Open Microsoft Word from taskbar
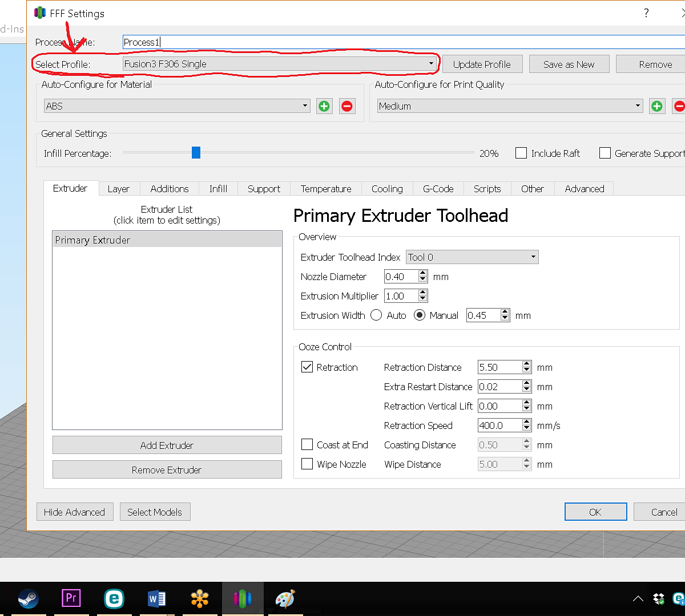Image resolution: width=685 pixels, height=616 pixels. tap(157, 599)
